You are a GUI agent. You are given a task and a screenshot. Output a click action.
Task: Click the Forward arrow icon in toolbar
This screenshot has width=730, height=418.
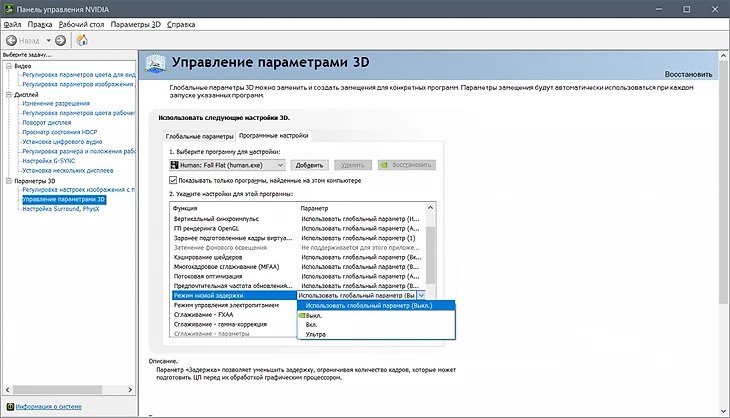(60, 40)
